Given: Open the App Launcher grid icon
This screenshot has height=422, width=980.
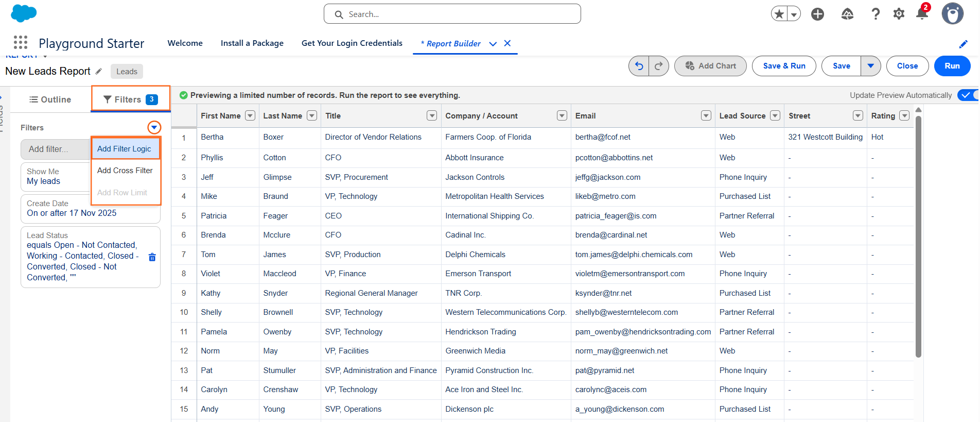Looking at the screenshot, I should tap(21, 42).
